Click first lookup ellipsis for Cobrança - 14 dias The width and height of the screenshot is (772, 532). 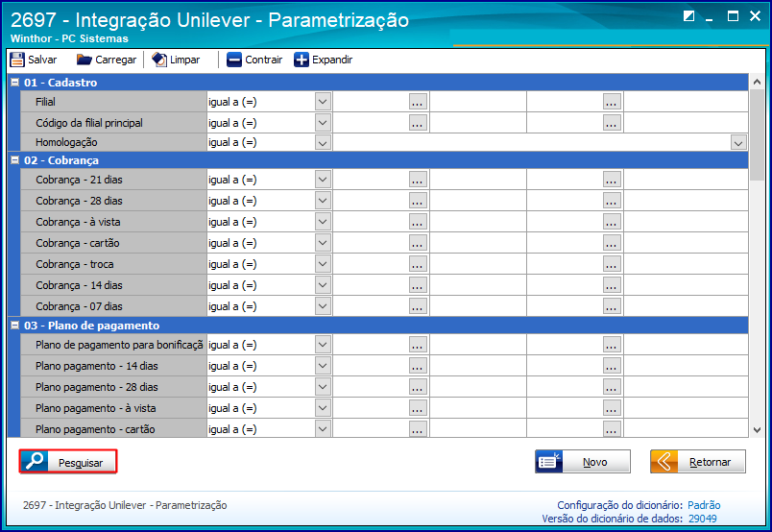click(x=418, y=285)
